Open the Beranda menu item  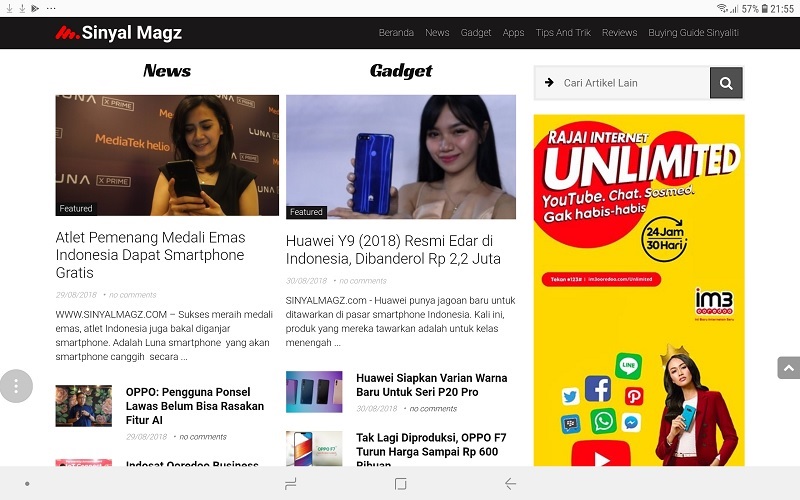[396, 33]
